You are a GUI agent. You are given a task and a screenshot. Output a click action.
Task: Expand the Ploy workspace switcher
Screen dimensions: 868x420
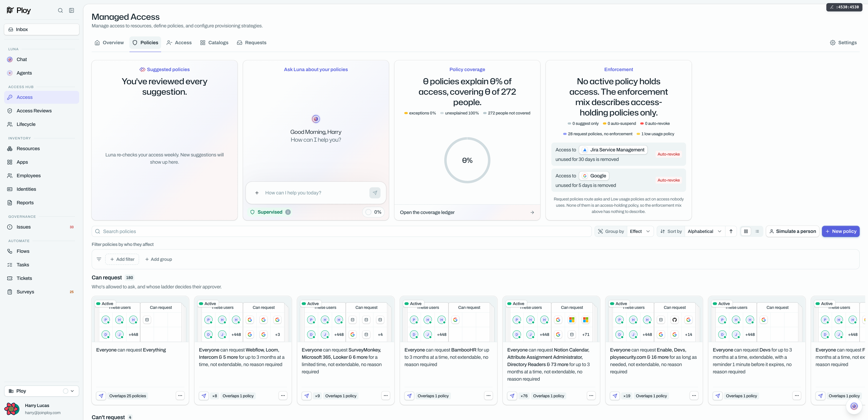click(x=41, y=391)
